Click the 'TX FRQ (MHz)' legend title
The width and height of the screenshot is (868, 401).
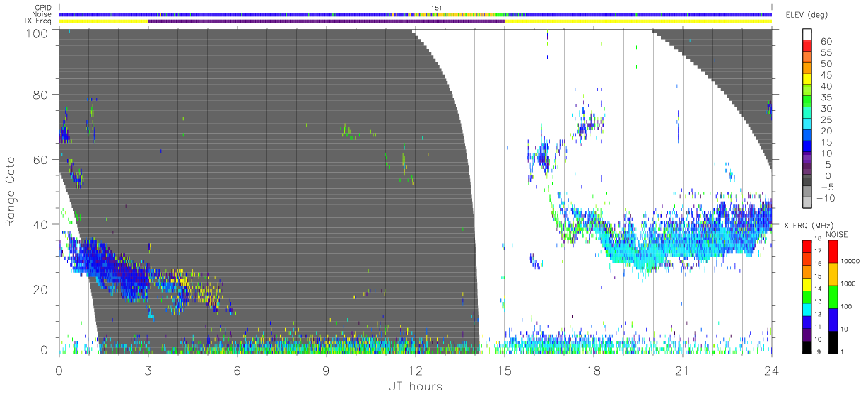coord(807,226)
